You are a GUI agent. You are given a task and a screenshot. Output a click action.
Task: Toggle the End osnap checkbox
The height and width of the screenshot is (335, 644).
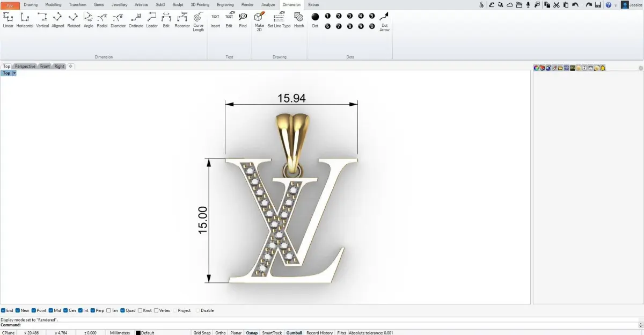(x=3, y=310)
